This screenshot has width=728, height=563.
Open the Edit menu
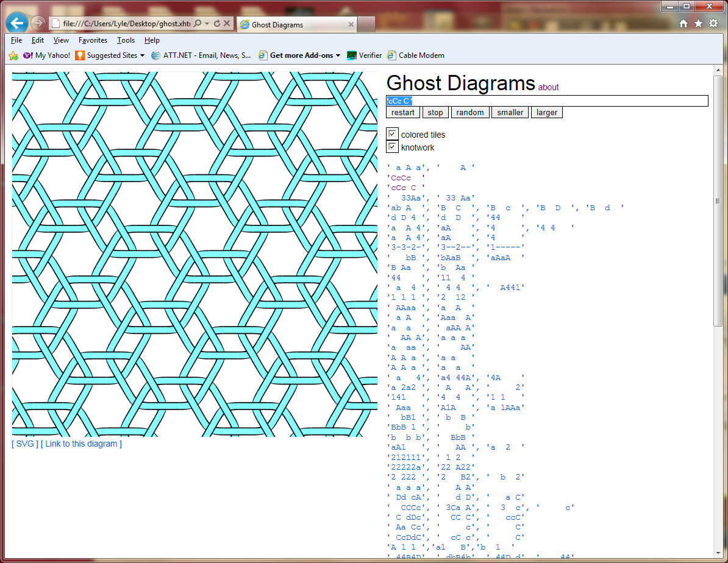click(x=38, y=40)
